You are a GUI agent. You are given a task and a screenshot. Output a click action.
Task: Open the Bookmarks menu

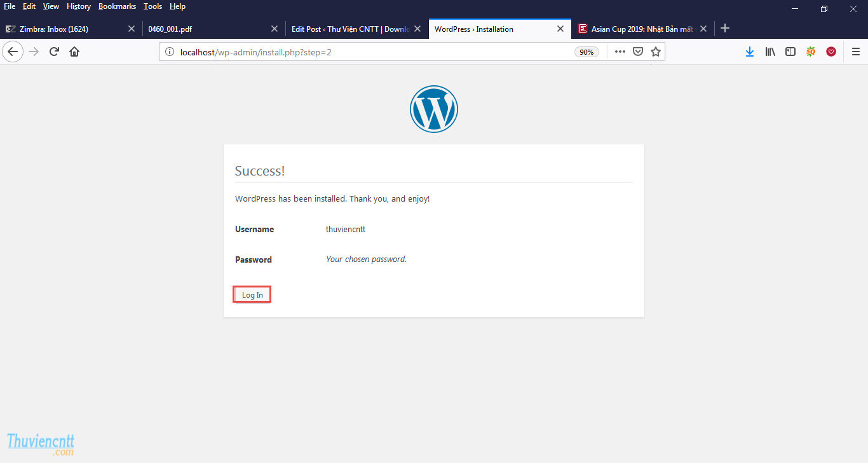117,6
